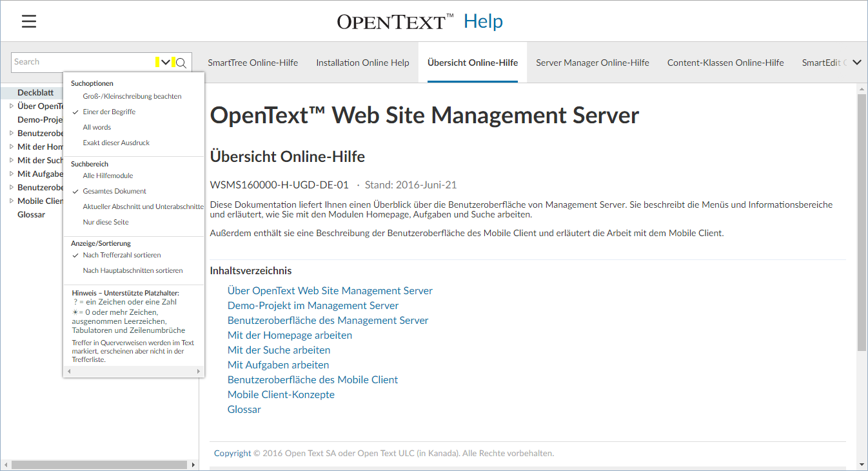Click search options popup scroll-right arrow

pyautogui.click(x=199, y=372)
